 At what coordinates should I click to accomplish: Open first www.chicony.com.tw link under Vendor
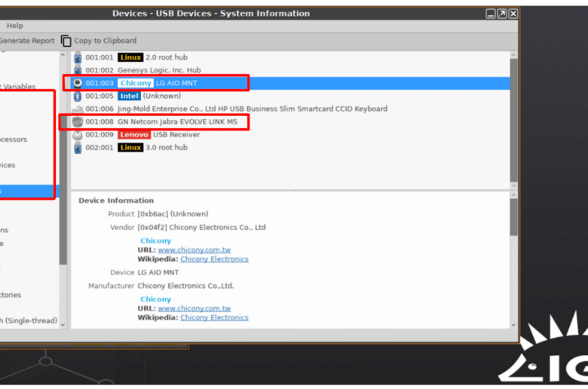point(194,250)
